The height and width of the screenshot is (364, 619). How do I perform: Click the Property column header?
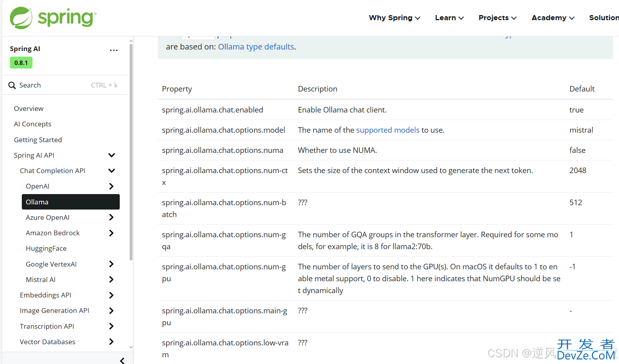[x=177, y=89]
